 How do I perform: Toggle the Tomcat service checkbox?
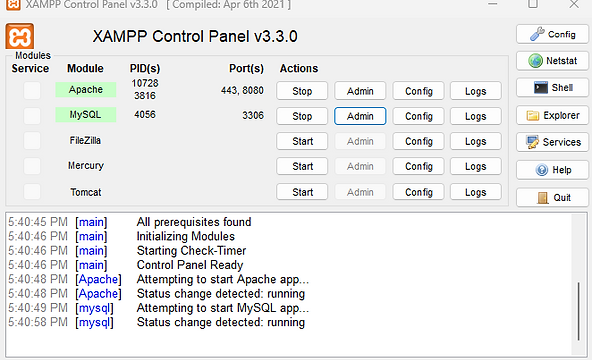tap(32, 192)
